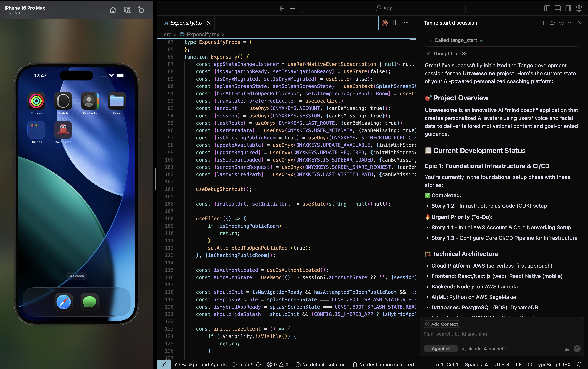Open the settings gear icon

coord(579,8)
